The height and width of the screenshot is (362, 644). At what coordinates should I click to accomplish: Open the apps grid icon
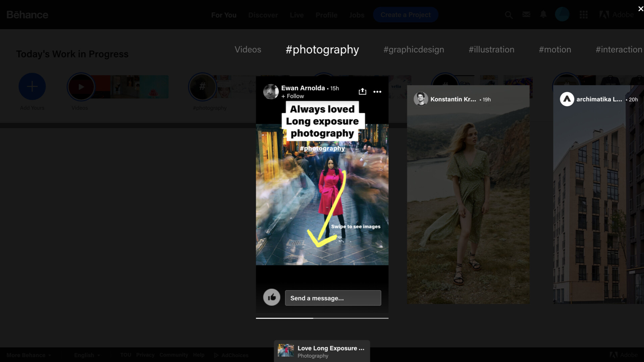click(x=583, y=15)
